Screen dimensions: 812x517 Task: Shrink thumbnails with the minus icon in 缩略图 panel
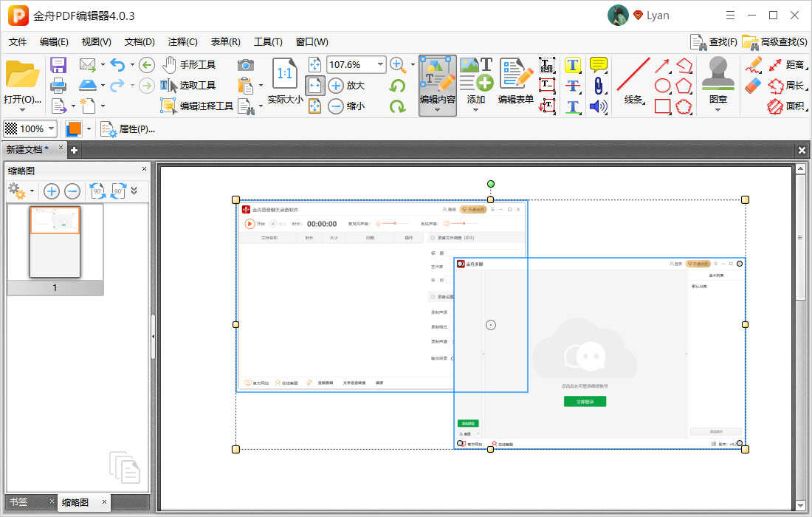tap(72, 191)
